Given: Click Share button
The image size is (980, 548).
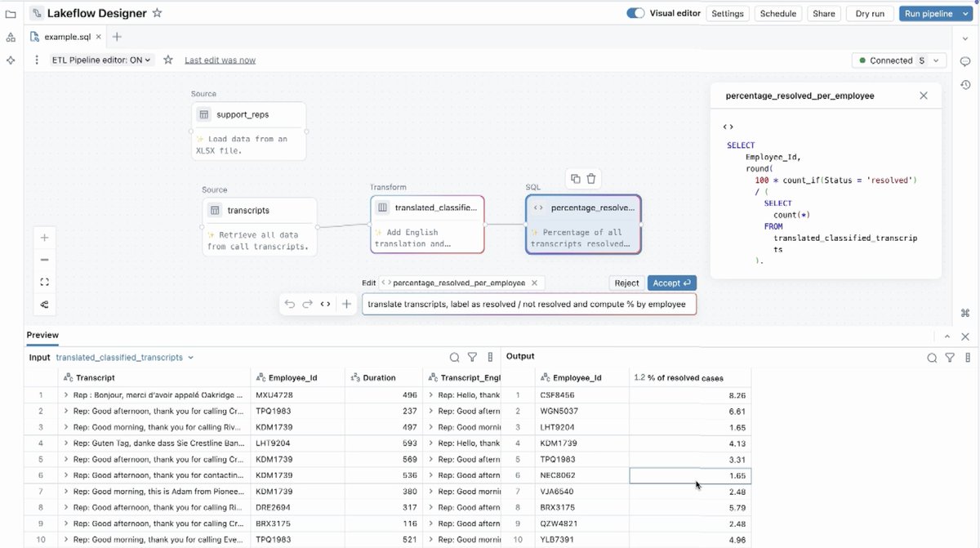Looking at the screenshot, I should coord(824,13).
